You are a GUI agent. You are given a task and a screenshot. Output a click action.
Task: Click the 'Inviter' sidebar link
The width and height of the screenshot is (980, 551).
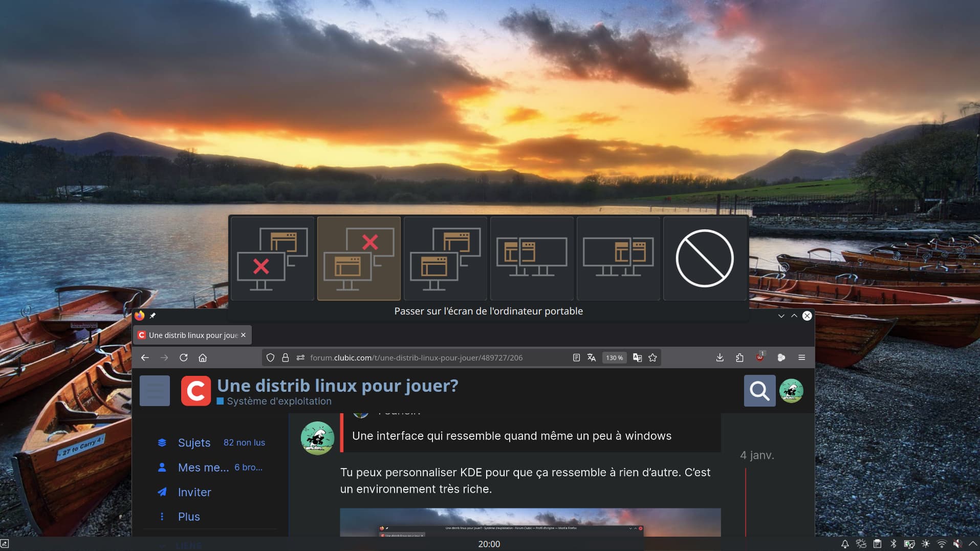click(194, 492)
